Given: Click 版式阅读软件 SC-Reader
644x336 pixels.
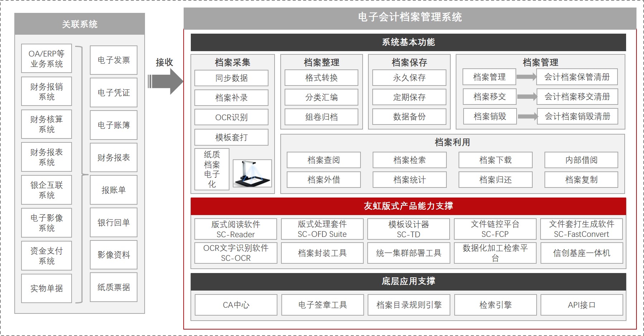Looking at the screenshot, I should click(x=236, y=229).
